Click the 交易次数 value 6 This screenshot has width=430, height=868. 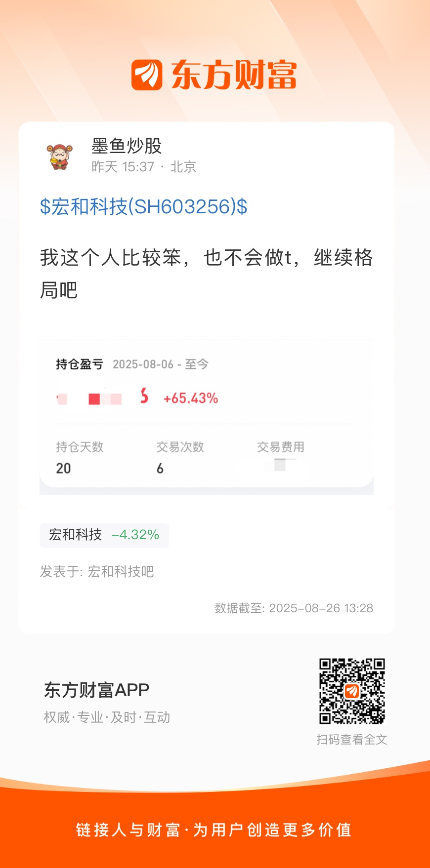(x=160, y=468)
